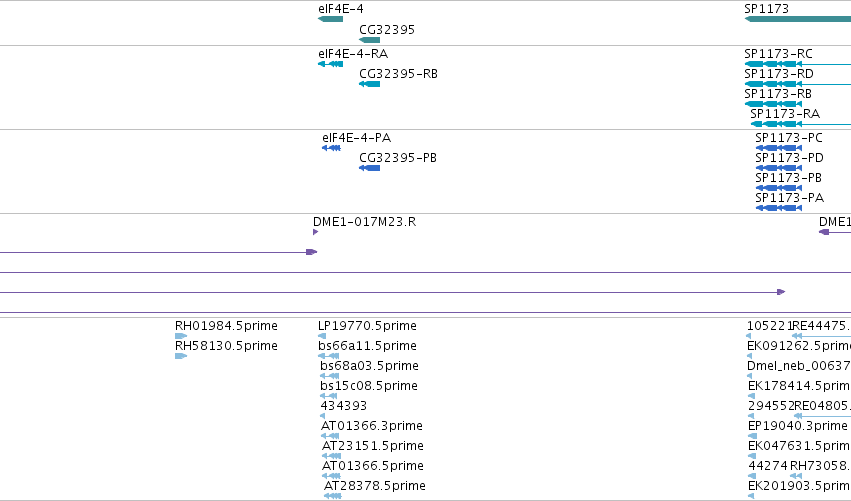
Task: Select the AT01366.3prime EST glyph
Action: point(330,436)
